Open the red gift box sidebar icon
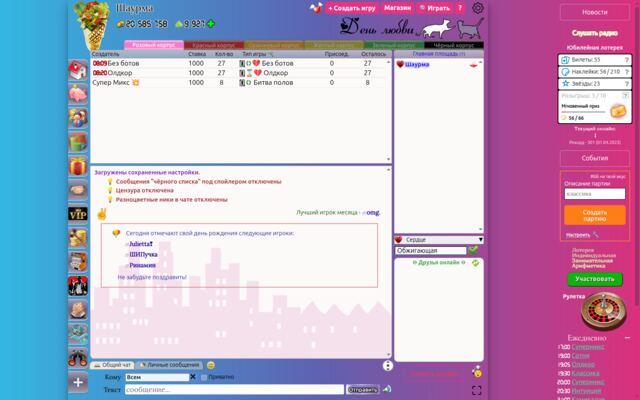Viewport: 640px width, 400px height. coord(78,166)
